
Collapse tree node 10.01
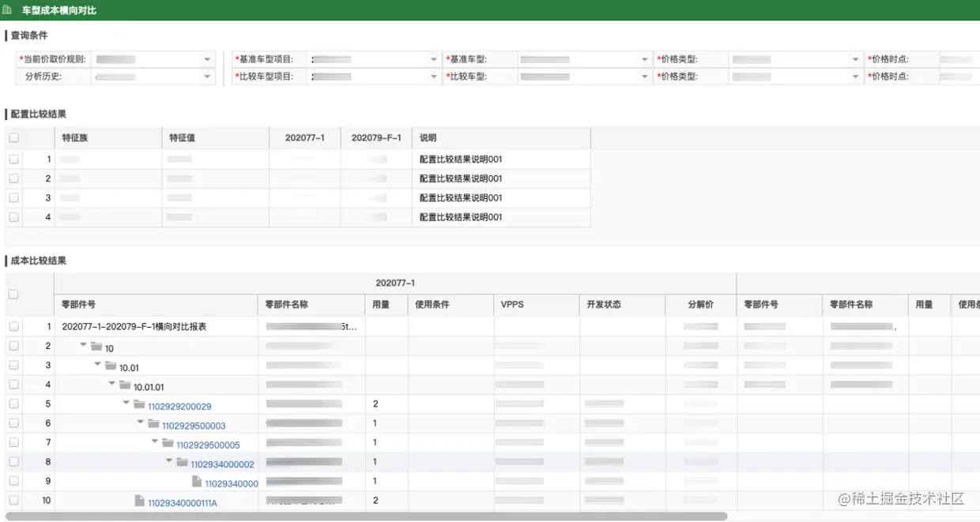coord(98,365)
